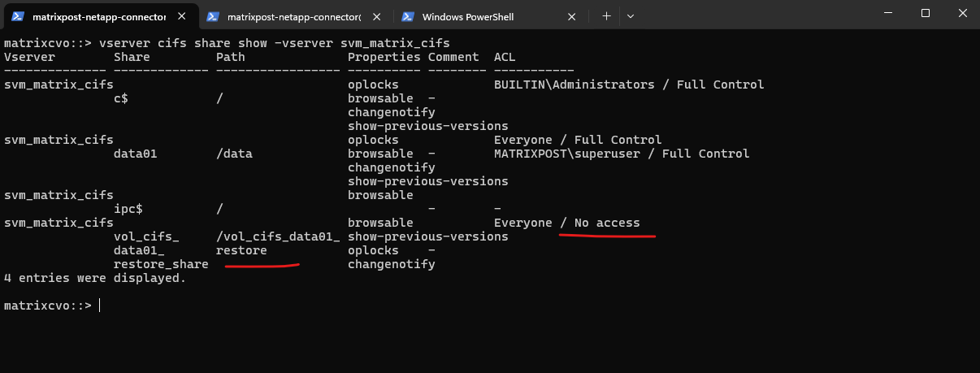Maximize the terminal window
This screenshot has height=373, width=980.
[x=925, y=13]
